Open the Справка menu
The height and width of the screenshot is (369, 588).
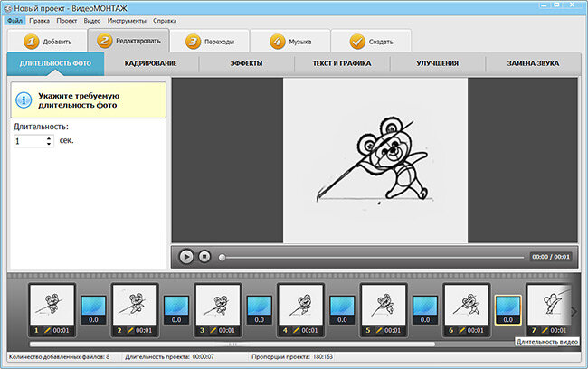[165, 21]
